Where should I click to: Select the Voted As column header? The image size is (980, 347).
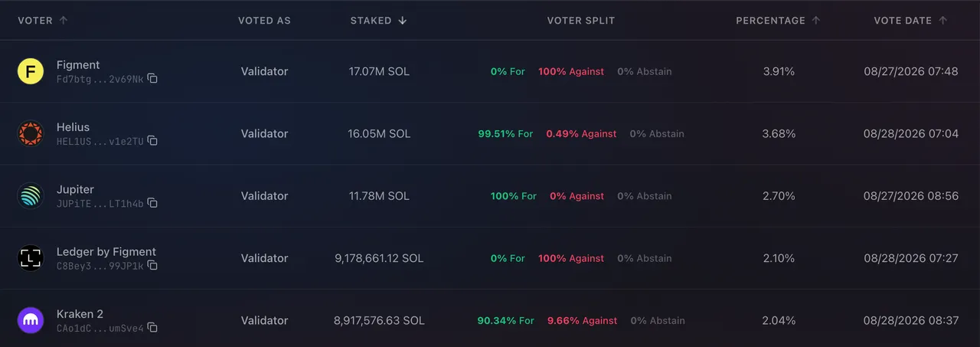264,21
